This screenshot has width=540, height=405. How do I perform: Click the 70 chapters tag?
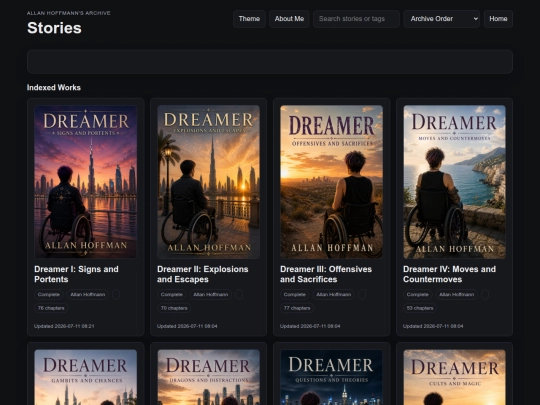[x=174, y=308]
